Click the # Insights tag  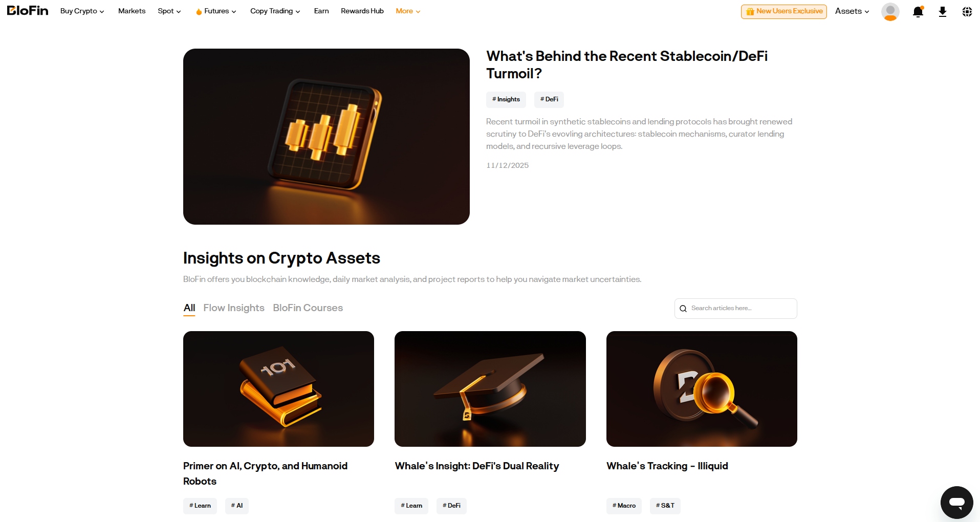[x=506, y=99]
